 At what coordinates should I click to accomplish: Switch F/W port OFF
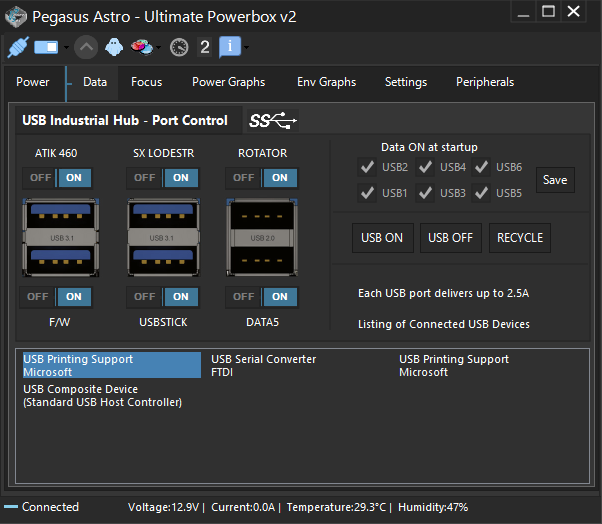pyautogui.click(x=38, y=297)
